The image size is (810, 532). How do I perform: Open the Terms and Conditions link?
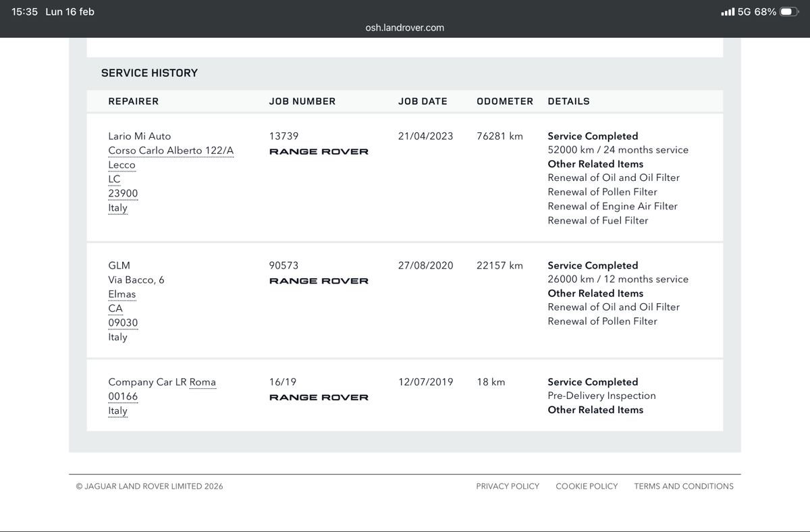coord(684,486)
